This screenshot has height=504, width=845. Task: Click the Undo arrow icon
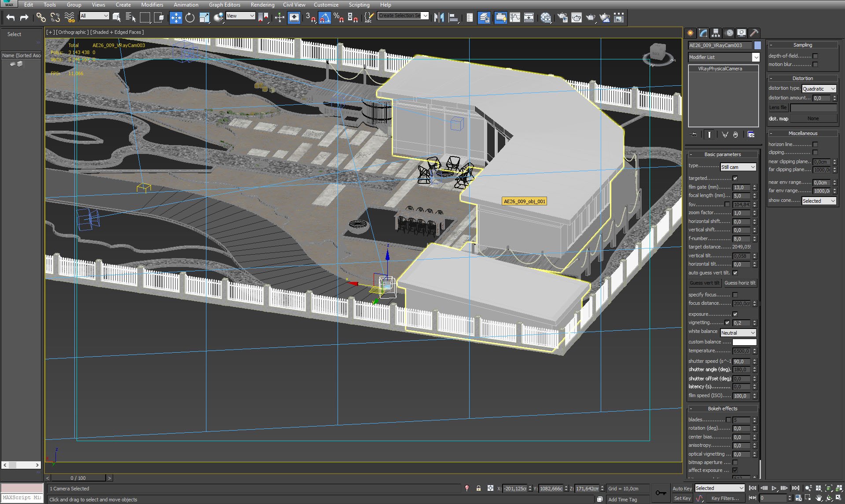(11, 18)
